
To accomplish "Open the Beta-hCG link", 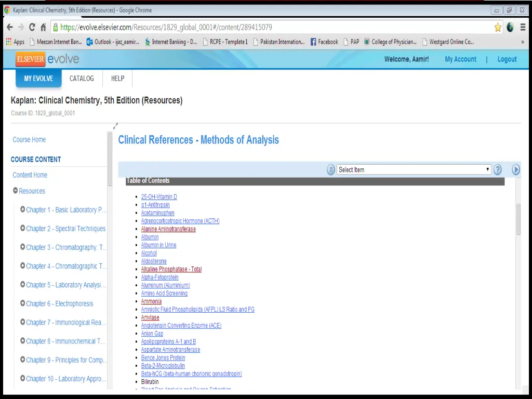I will pyautogui.click(x=191, y=374).
